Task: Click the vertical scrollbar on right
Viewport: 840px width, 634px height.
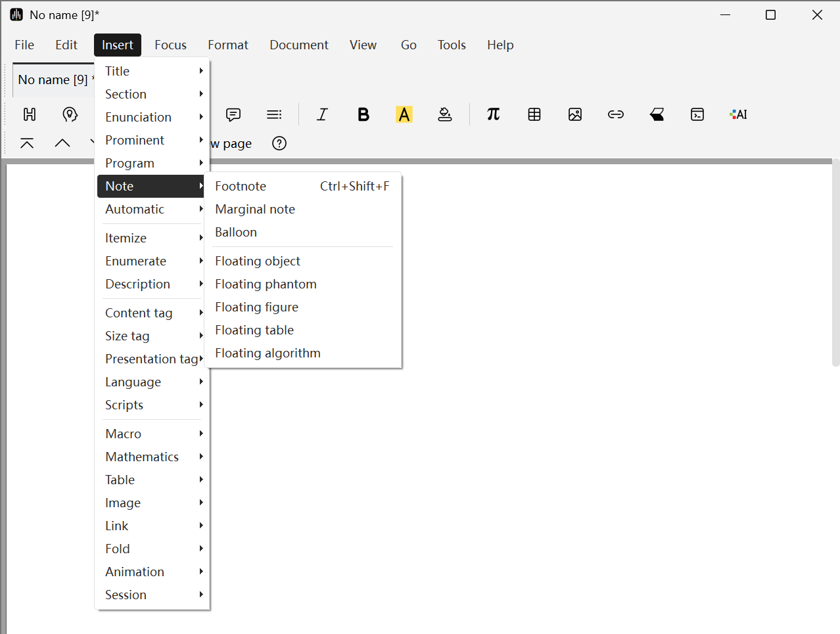Action: tap(835, 263)
